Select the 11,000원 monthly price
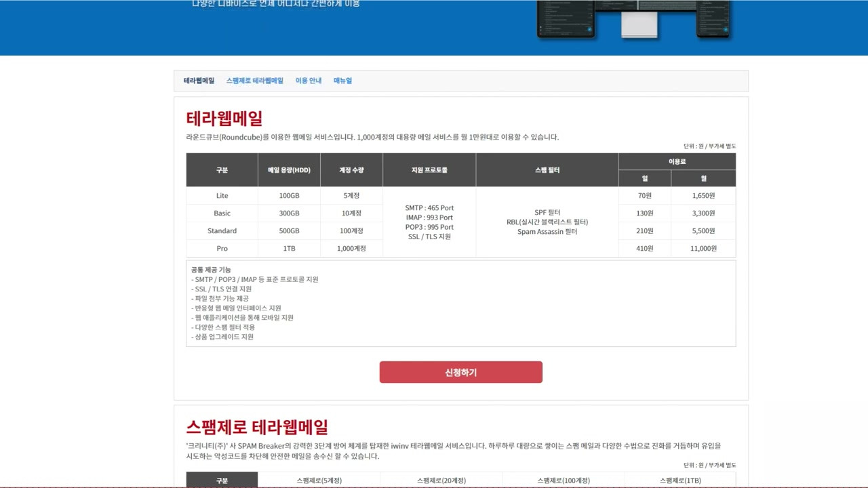This screenshot has height=488, width=868. [704, 249]
